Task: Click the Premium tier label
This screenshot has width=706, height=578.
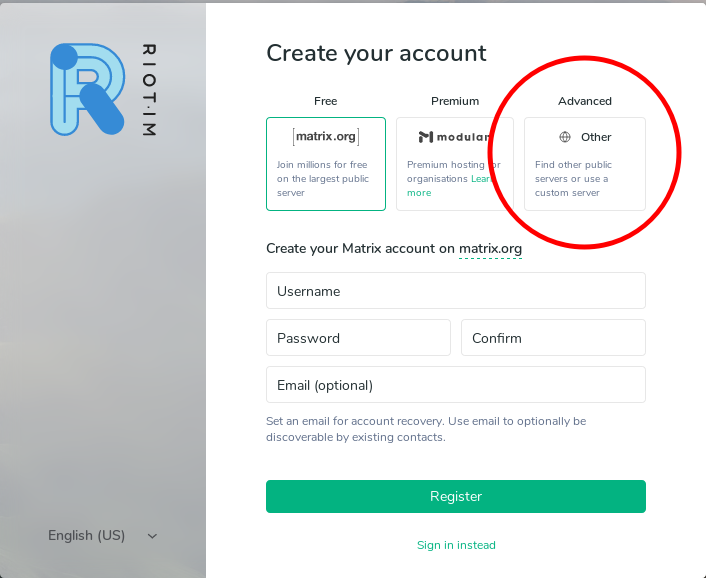Action: coord(455,101)
